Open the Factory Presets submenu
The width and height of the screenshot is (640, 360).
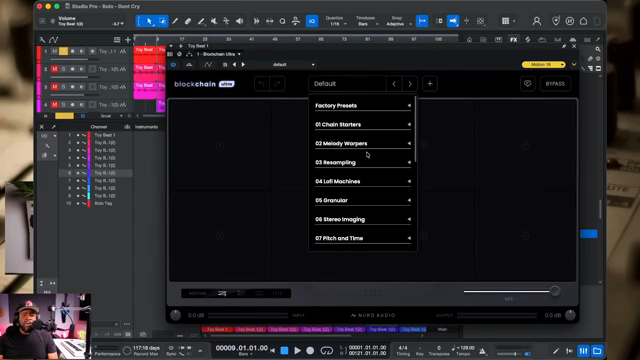[x=363, y=105]
